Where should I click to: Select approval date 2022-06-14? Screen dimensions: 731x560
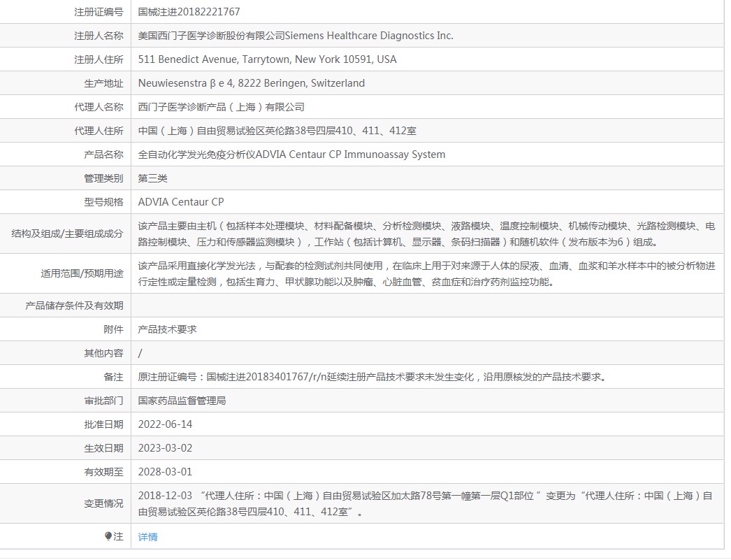165,425
